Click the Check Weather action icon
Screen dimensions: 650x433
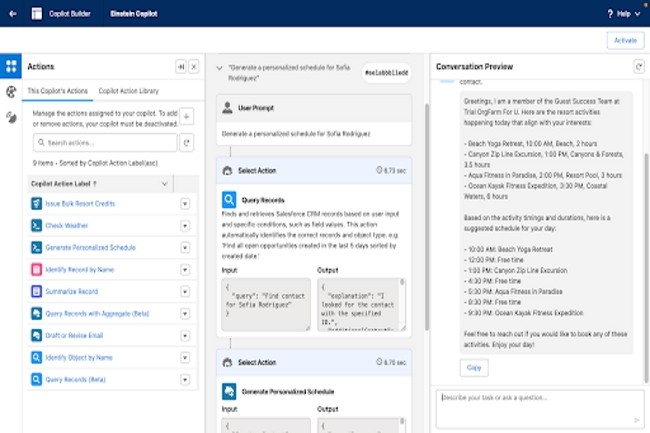(36, 225)
